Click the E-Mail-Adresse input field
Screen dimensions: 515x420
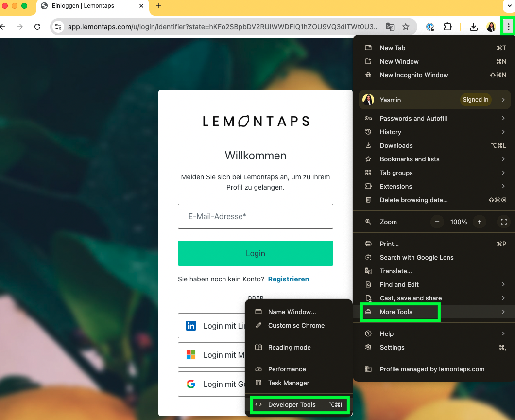pyautogui.click(x=255, y=216)
